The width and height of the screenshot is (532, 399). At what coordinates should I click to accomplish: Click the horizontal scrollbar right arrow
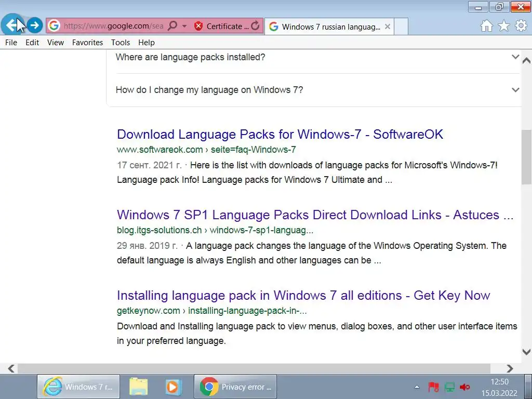pyautogui.click(x=510, y=368)
